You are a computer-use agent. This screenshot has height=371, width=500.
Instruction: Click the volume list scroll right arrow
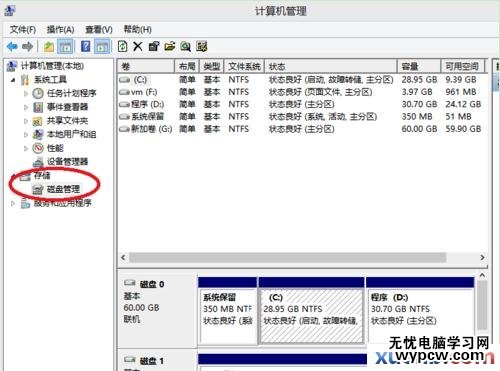[x=482, y=257]
